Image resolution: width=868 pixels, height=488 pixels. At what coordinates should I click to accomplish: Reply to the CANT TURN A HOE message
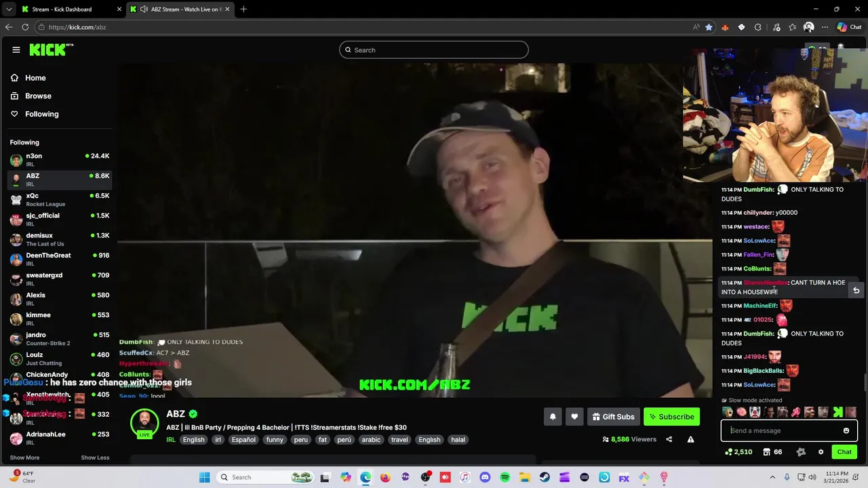856,290
